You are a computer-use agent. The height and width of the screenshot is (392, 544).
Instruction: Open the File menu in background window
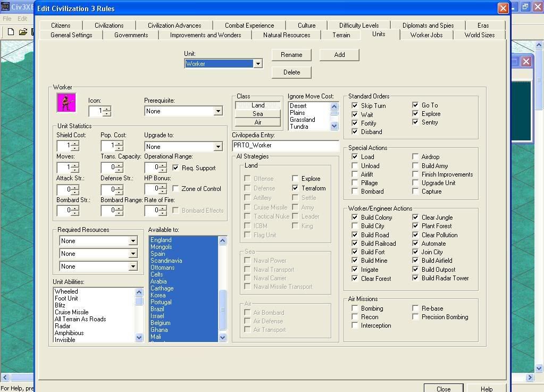point(7,19)
